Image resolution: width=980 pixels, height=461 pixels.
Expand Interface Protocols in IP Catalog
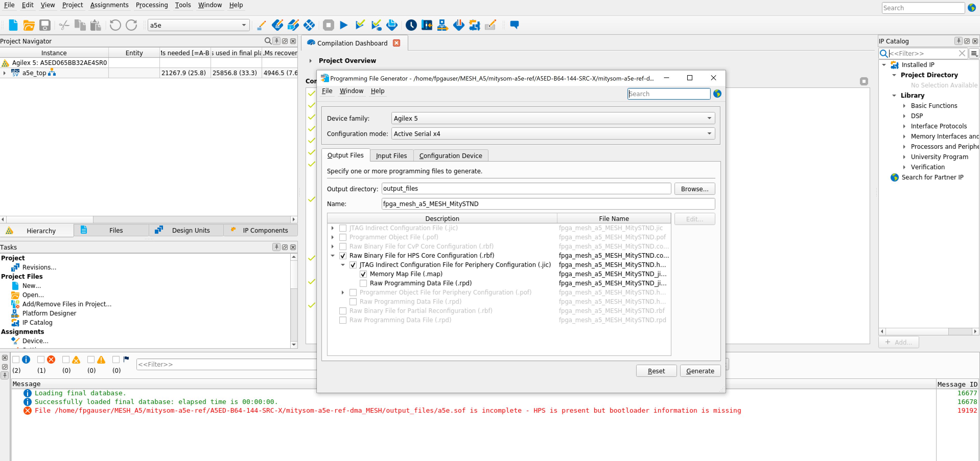(x=904, y=126)
